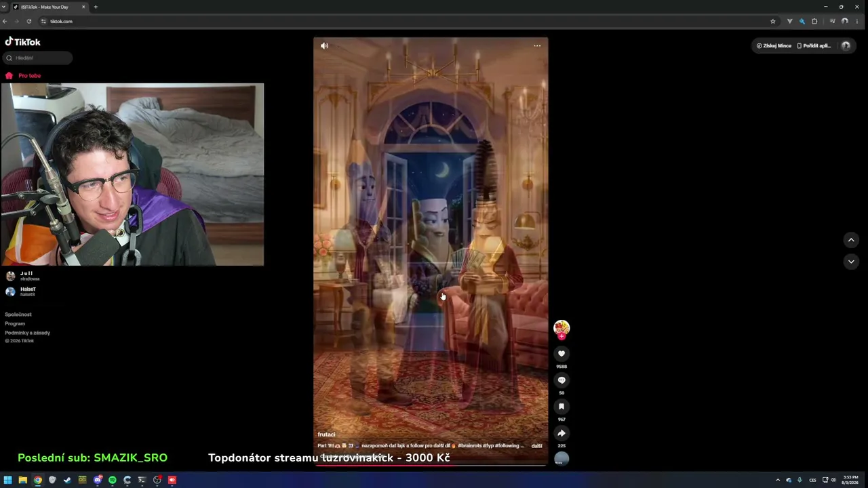
Task: Share the video using the arrow icon
Action: 561,433
